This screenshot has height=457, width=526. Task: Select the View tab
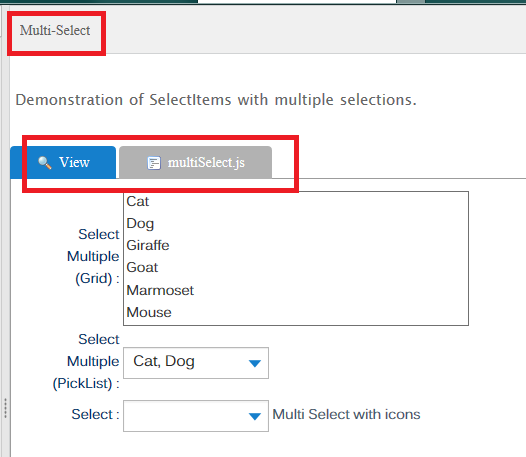63,162
